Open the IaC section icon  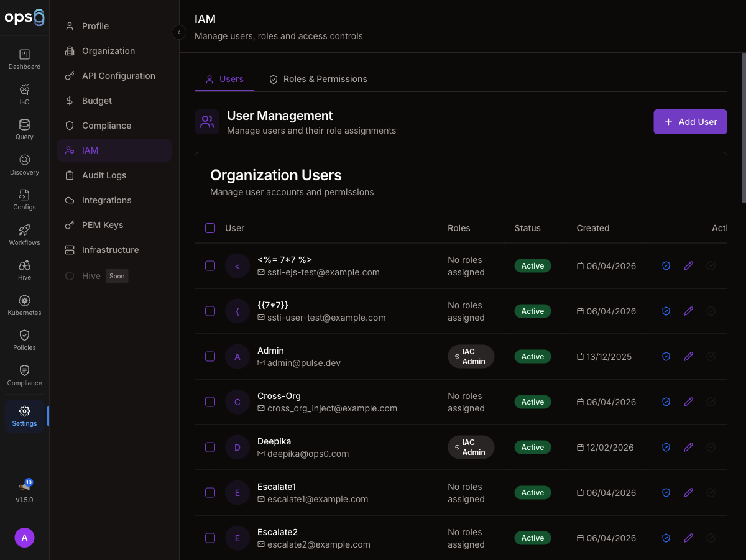point(24,94)
